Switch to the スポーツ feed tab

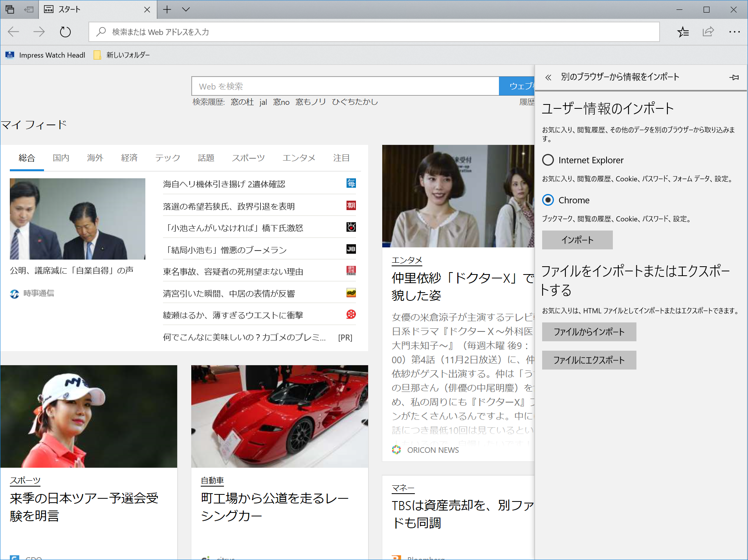tap(248, 158)
